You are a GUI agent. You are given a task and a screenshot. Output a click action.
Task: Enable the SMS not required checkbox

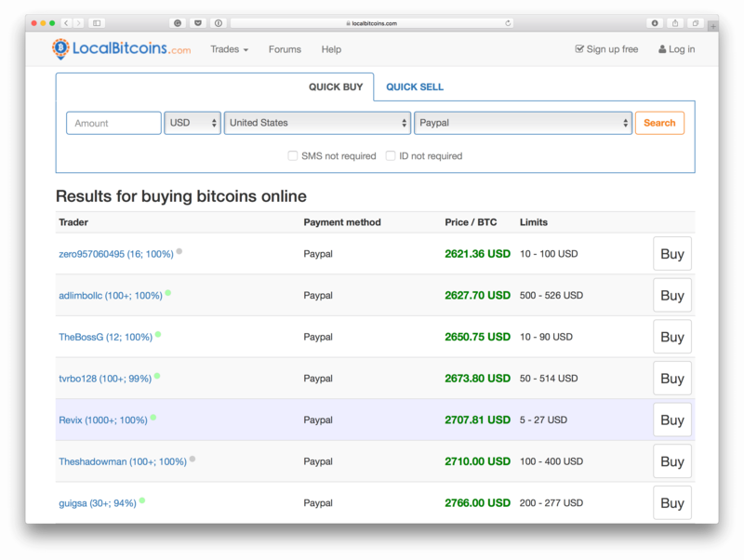(293, 155)
